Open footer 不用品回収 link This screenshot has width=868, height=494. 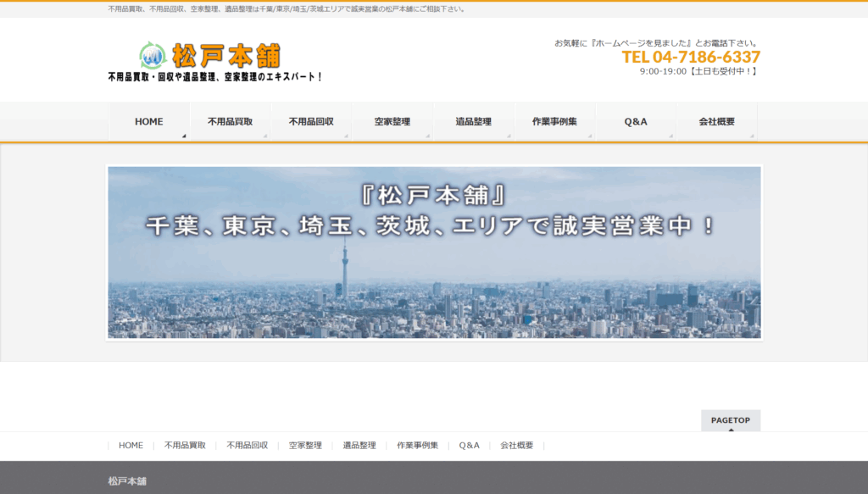[248, 446]
